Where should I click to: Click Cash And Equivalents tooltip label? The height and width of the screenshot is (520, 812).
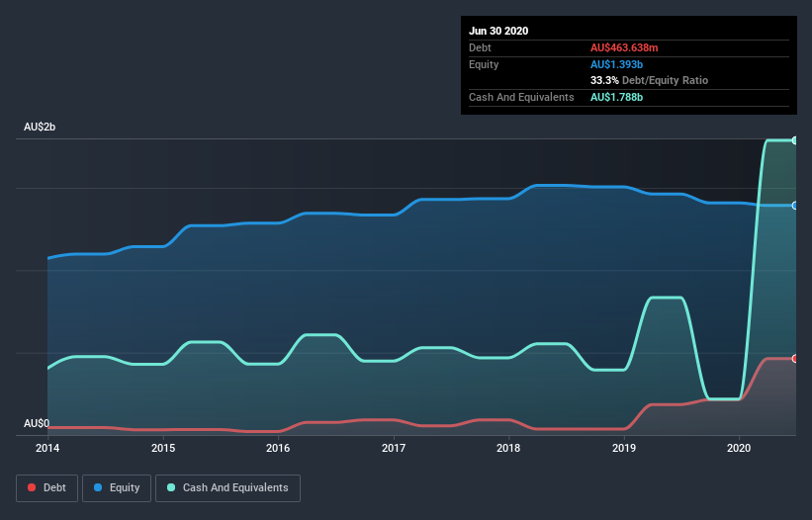521,97
